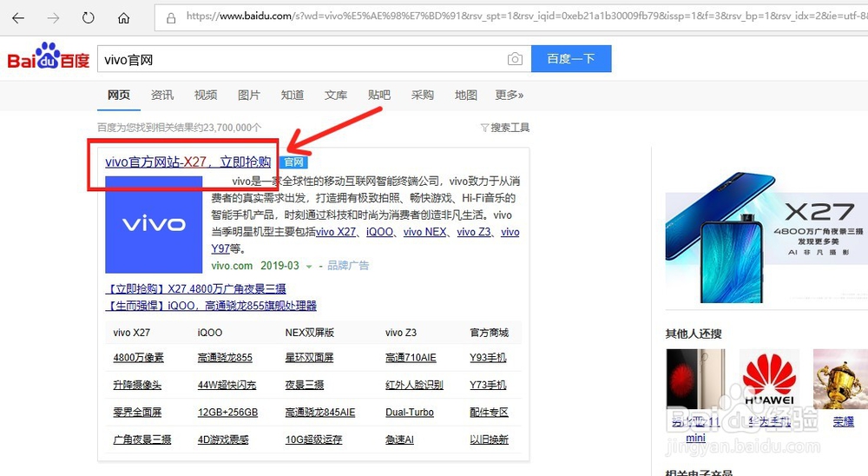
Task: Open the 红外人脸识别 link
Action: click(x=414, y=385)
